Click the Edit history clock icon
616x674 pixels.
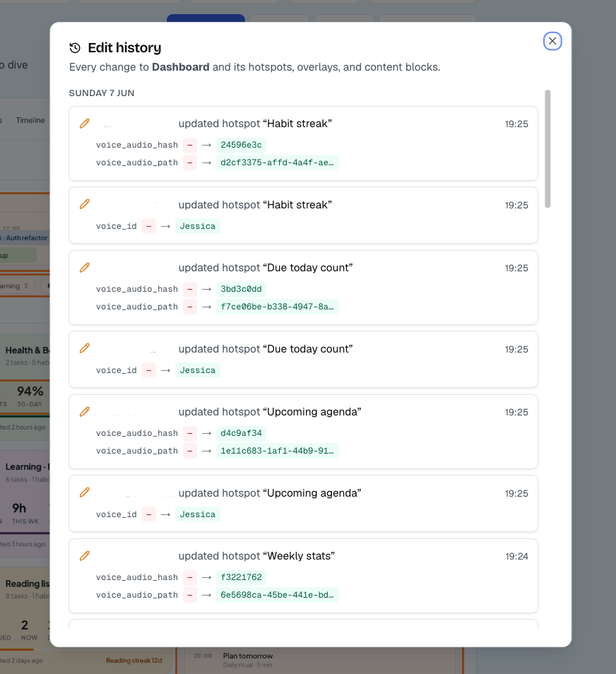coord(75,48)
